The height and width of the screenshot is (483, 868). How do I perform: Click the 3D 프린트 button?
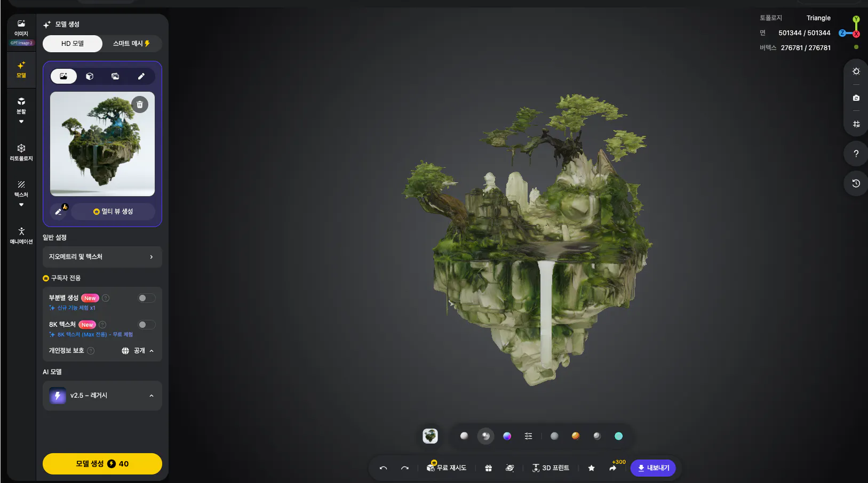click(551, 468)
